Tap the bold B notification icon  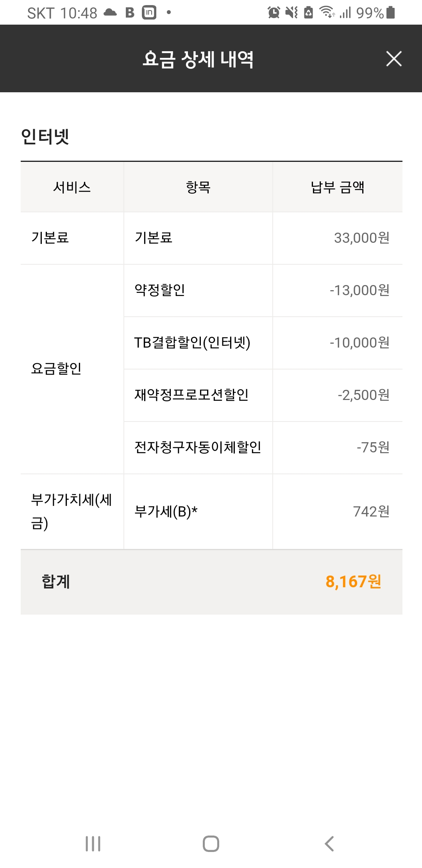tap(130, 13)
